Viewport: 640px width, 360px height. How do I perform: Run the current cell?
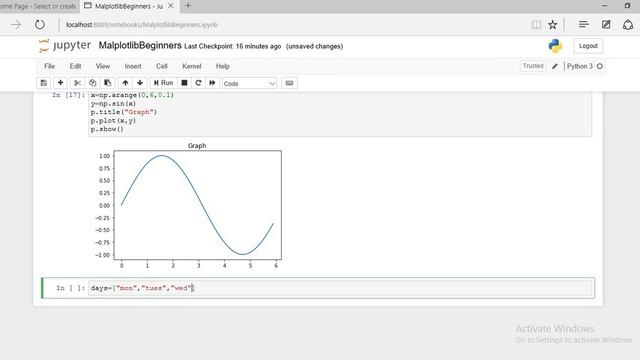(x=163, y=83)
